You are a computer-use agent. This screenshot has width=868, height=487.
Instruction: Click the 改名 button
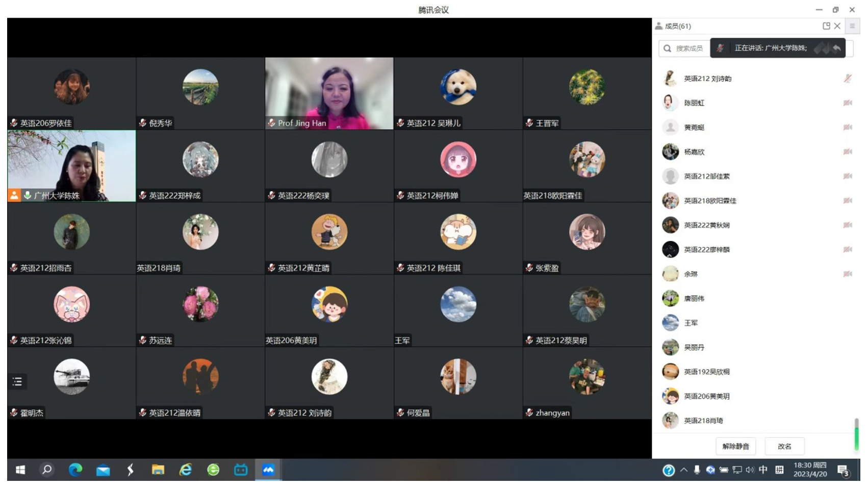coord(784,447)
